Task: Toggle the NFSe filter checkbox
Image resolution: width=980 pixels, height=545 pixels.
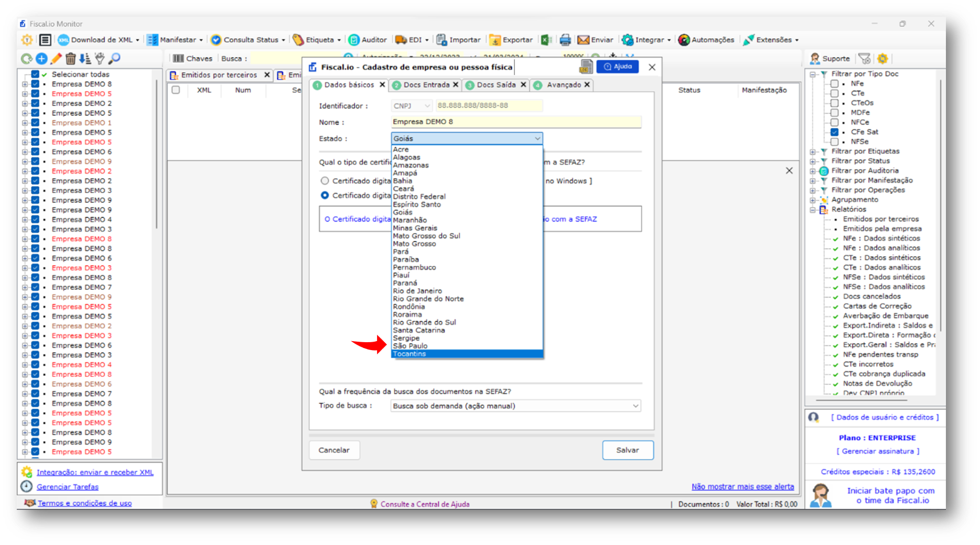Action: 834,141
